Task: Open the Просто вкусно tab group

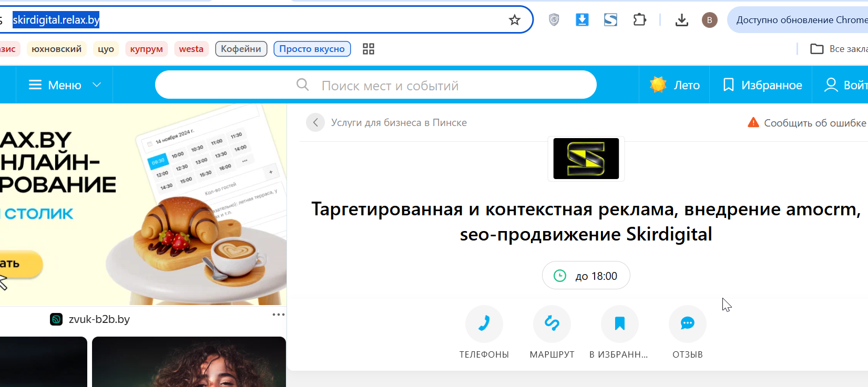Action: pos(312,49)
